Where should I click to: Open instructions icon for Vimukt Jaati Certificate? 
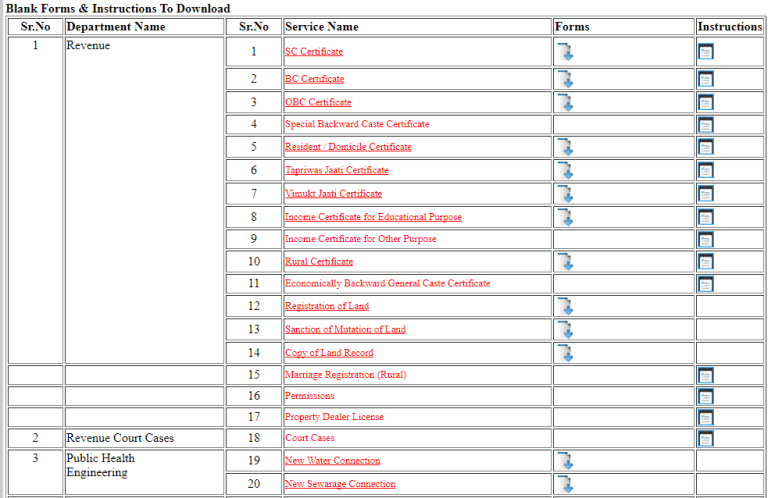[706, 193]
